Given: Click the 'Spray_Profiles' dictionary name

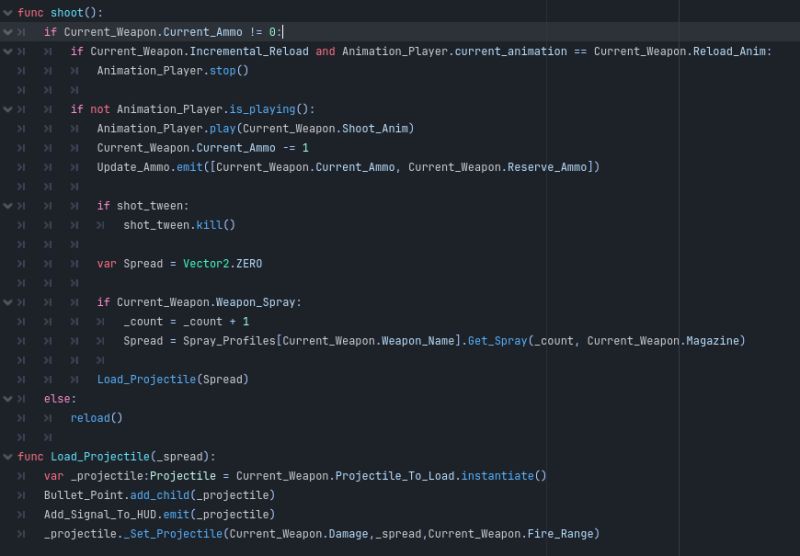Looking at the screenshot, I should pyautogui.click(x=229, y=341).
